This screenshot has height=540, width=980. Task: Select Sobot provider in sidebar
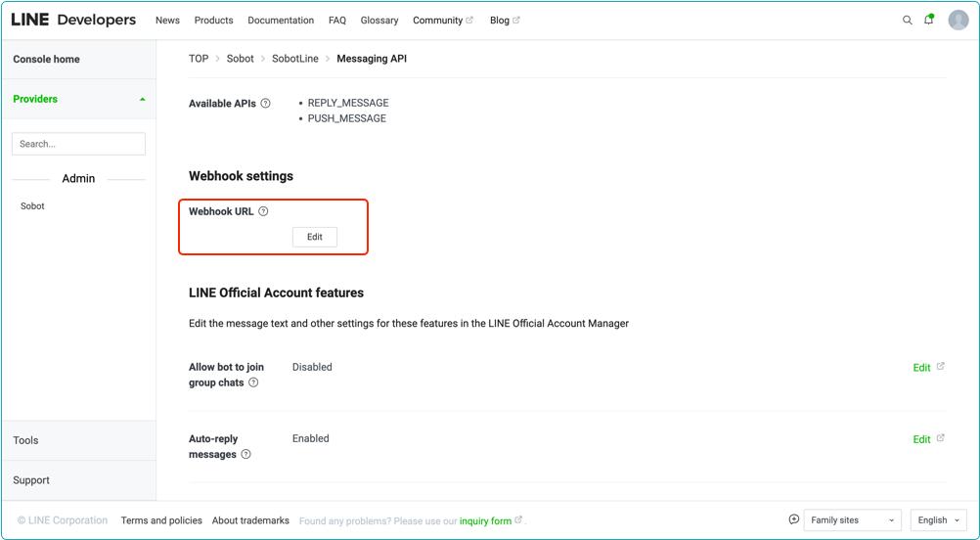(x=32, y=206)
